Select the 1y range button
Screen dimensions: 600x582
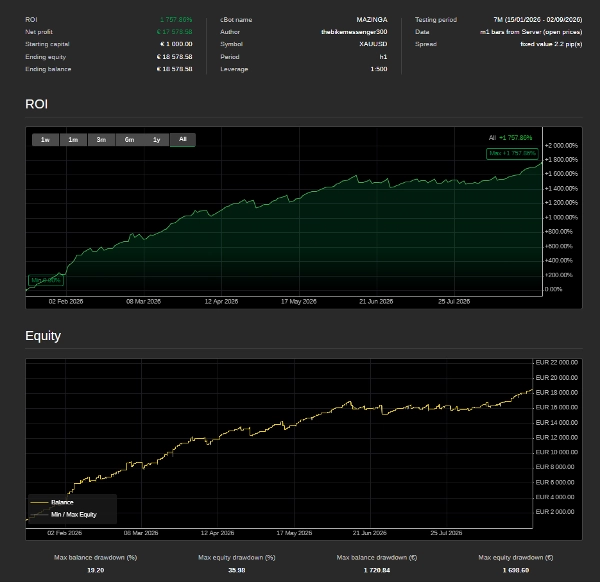157,140
